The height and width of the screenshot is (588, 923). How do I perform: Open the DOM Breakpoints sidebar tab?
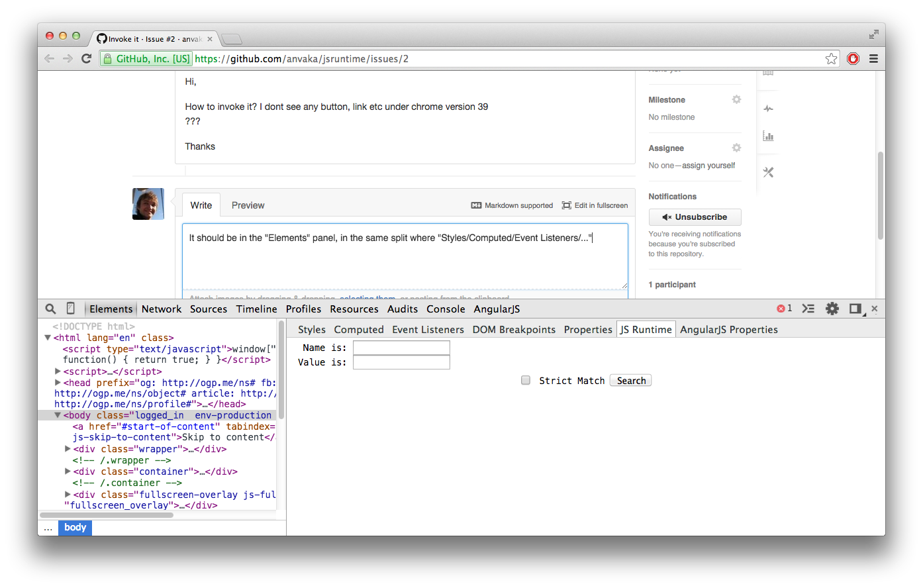click(x=514, y=330)
